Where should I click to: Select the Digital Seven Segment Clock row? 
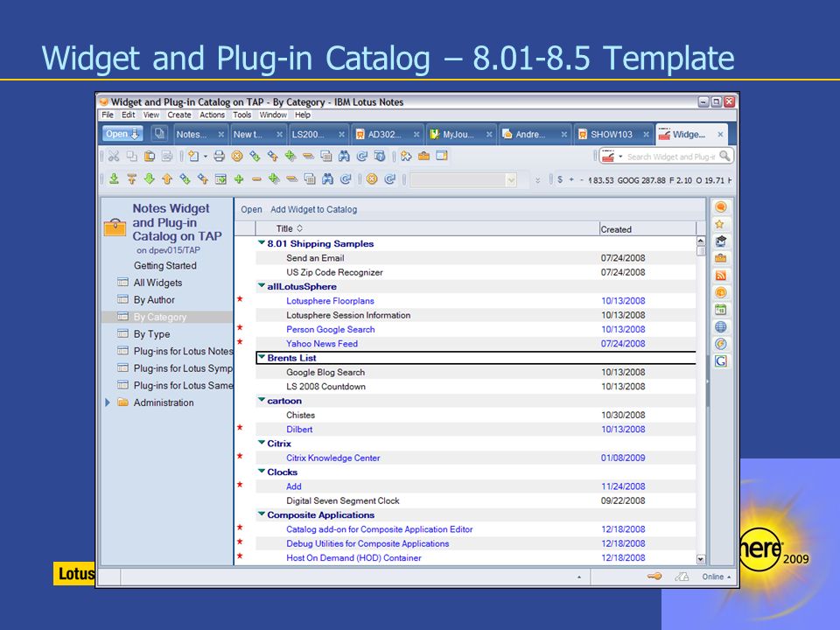click(476, 500)
